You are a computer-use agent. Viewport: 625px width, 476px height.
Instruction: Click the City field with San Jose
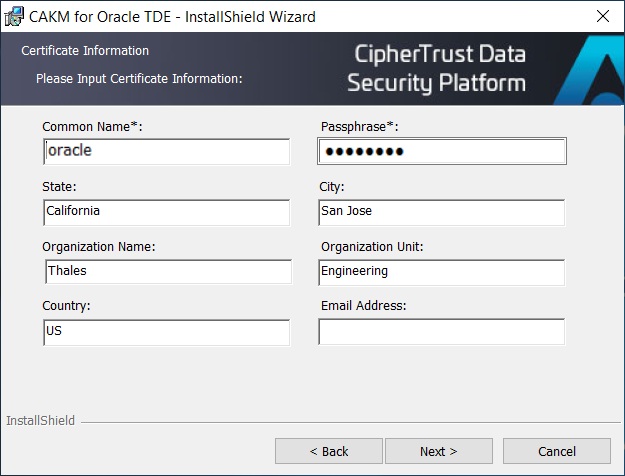click(x=442, y=212)
